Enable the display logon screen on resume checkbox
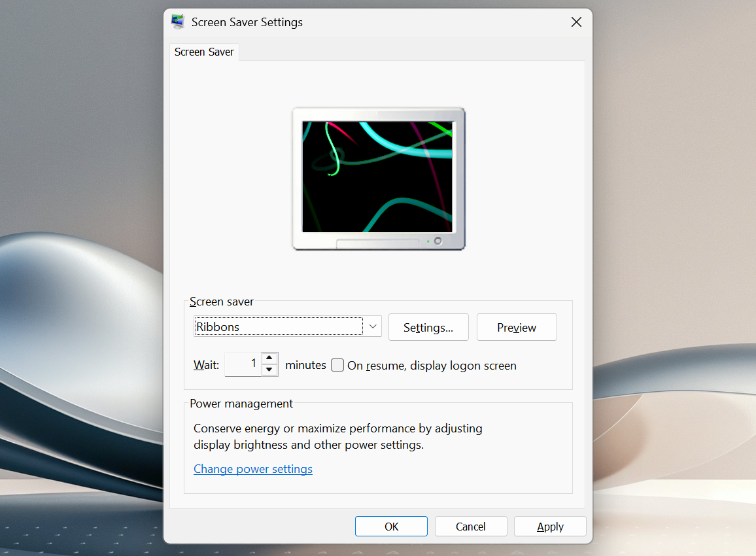The height and width of the screenshot is (556, 756). tap(337, 365)
